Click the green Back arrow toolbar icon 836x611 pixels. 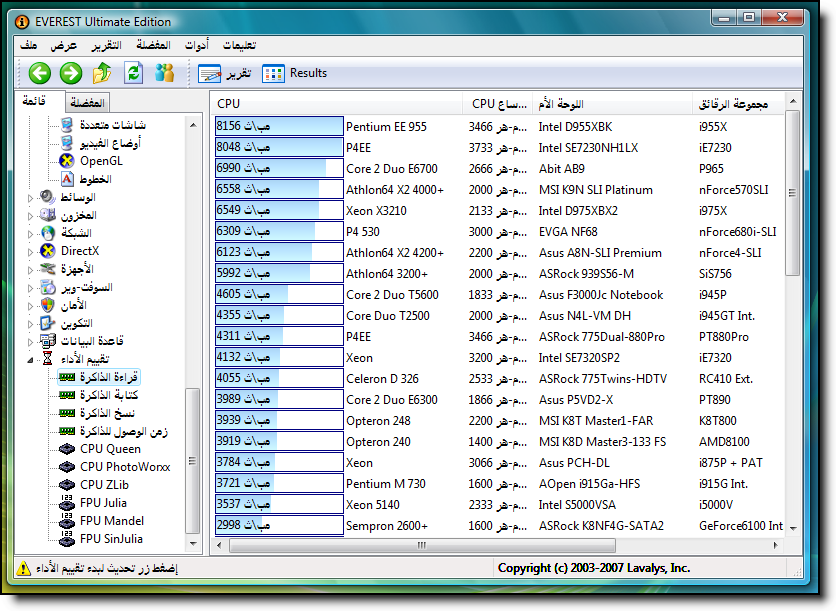[x=39, y=73]
